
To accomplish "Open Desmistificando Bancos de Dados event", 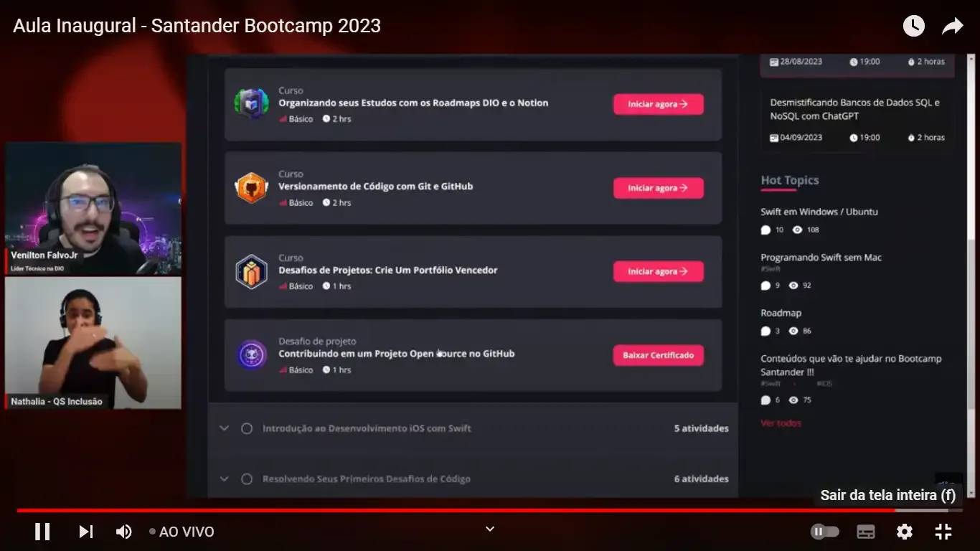I will 854,109.
